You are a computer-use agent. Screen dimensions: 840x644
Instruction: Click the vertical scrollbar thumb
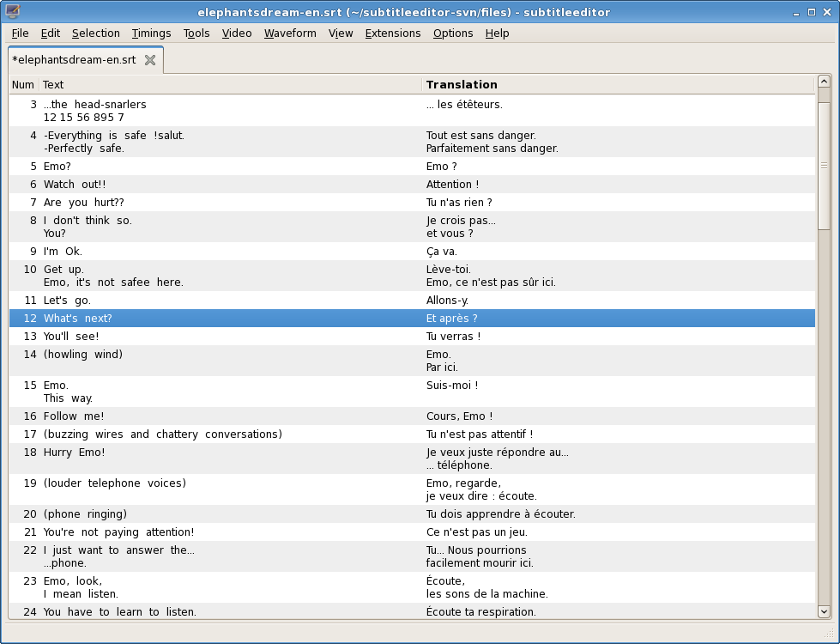pos(824,166)
